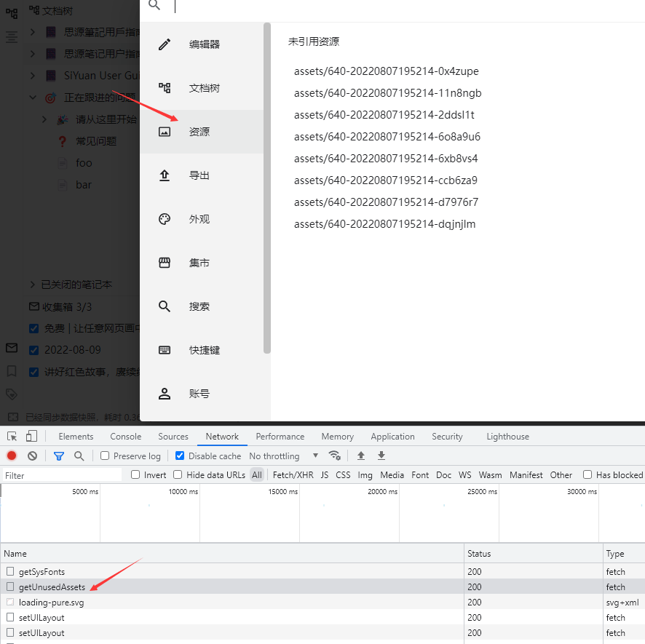Open the 编辑器 editor settings section

coord(202,44)
